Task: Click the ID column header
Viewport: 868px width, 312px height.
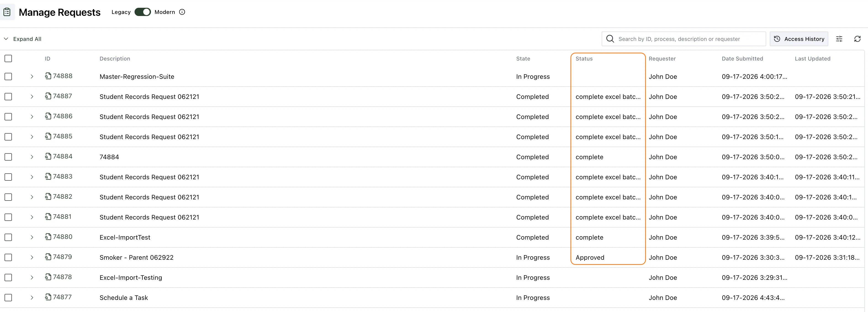Action: (x=48, y=59)
